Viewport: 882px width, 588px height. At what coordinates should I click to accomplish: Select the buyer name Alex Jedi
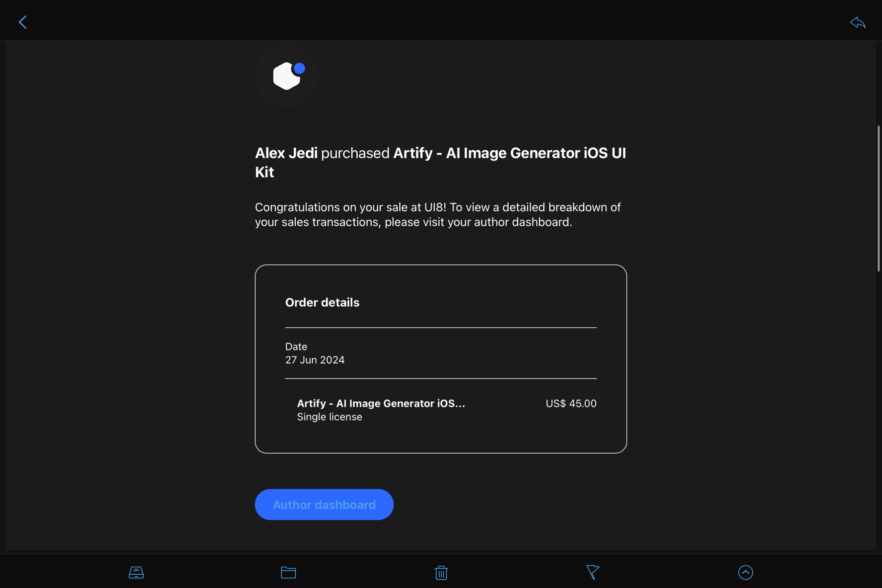point(286,153)
